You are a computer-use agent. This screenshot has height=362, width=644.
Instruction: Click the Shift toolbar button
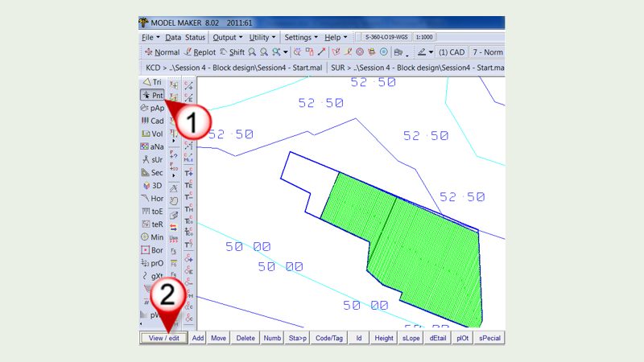[233, 52]
